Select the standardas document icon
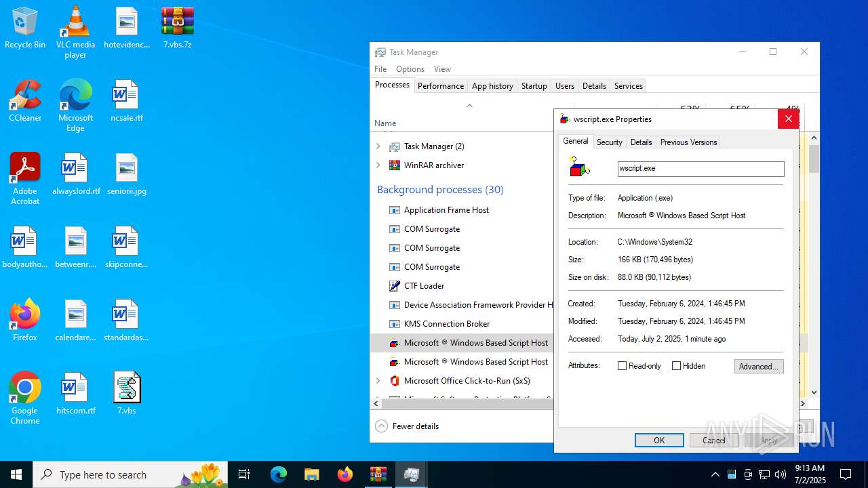The height and width of the screenshot is (488, 868). (x=127, y=321)
